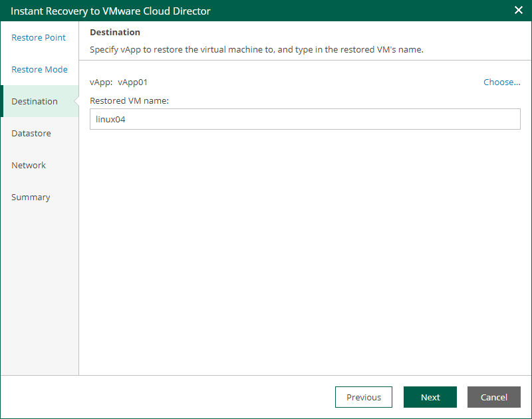
Task: Click the Choose... link for vApp
Action: click(501, 82)
